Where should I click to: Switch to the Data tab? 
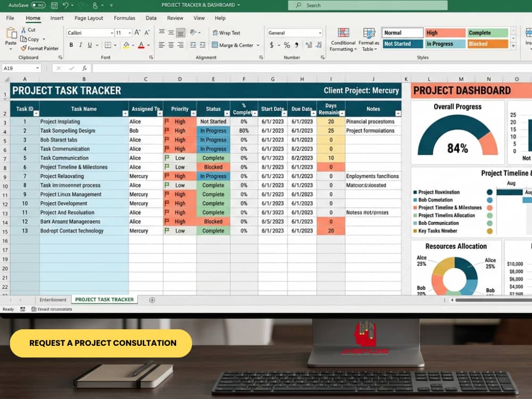click(151, 18)
